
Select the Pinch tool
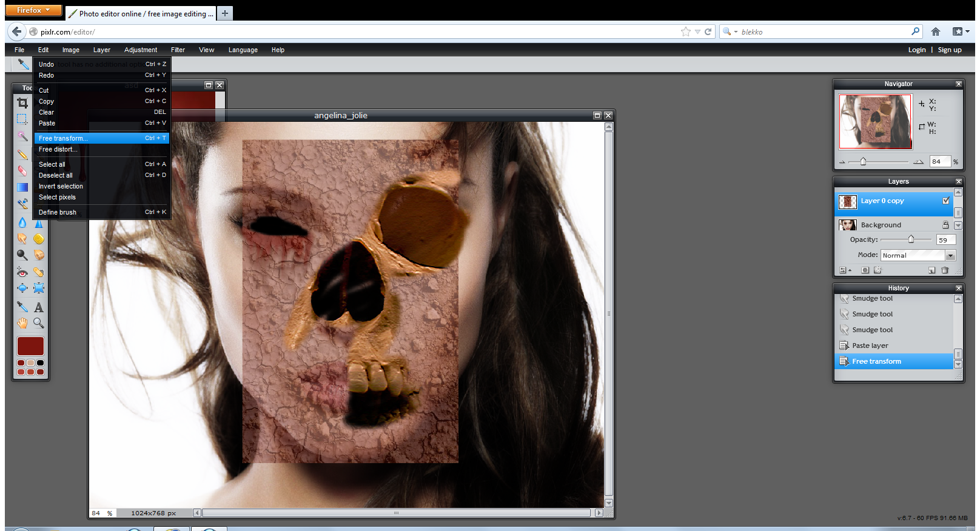[x=39, y=288]
